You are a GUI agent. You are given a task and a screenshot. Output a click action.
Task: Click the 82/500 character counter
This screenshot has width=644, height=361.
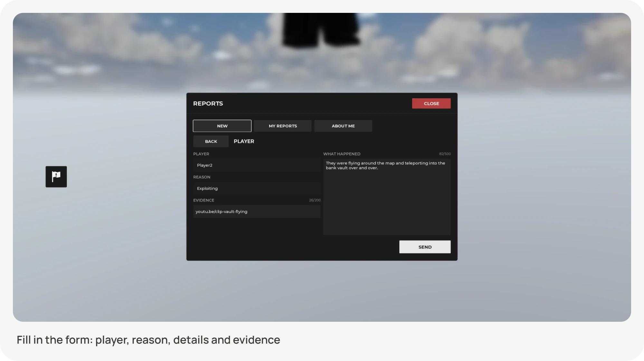point(445,154)
